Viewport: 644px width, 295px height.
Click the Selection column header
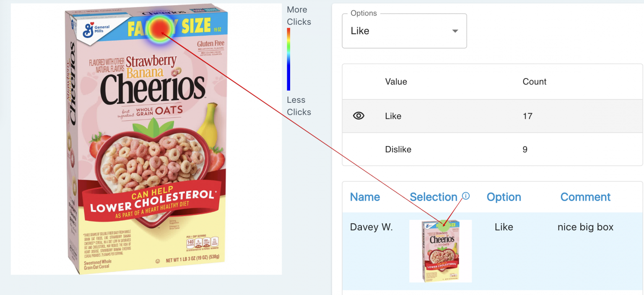(x=434, y=197)
